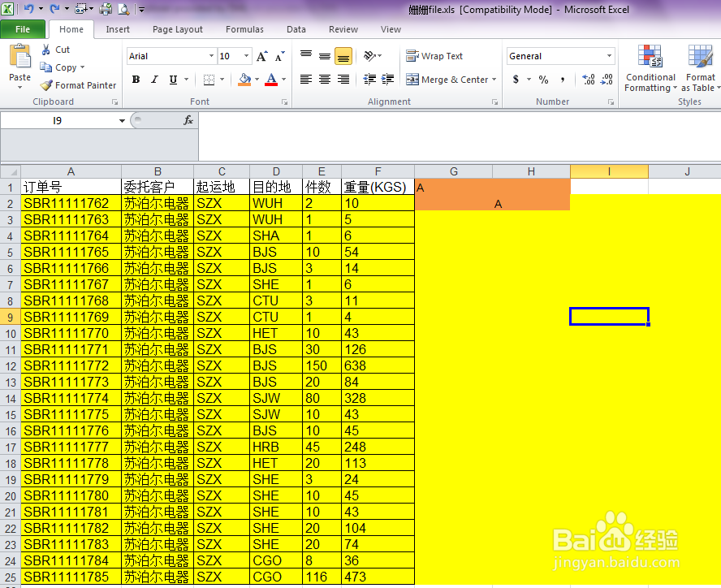
Task: Open the font name dropdown showing Arial
Action: [212, 56]
